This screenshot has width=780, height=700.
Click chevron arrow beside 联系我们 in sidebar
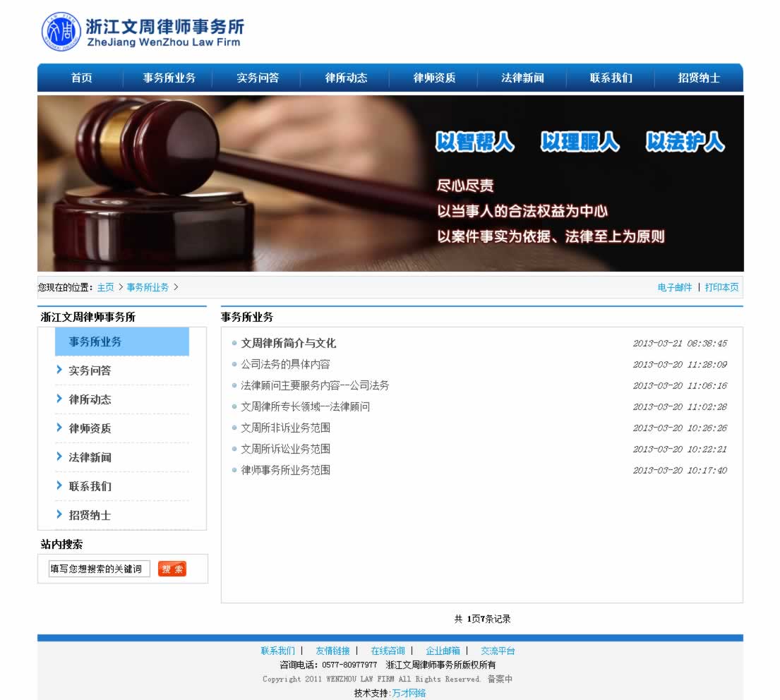tap(59, 485)
